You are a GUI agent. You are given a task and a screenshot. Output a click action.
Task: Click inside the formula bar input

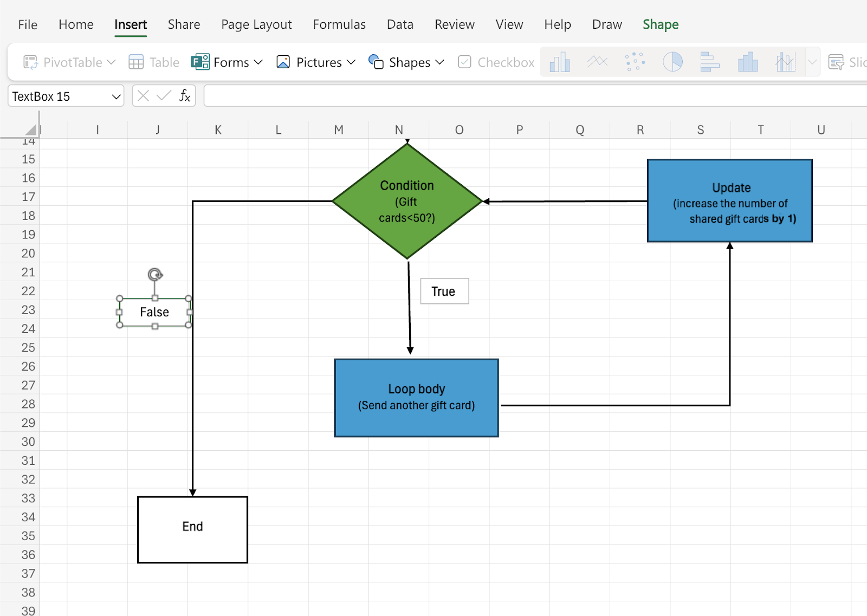[x=531, y=96]
